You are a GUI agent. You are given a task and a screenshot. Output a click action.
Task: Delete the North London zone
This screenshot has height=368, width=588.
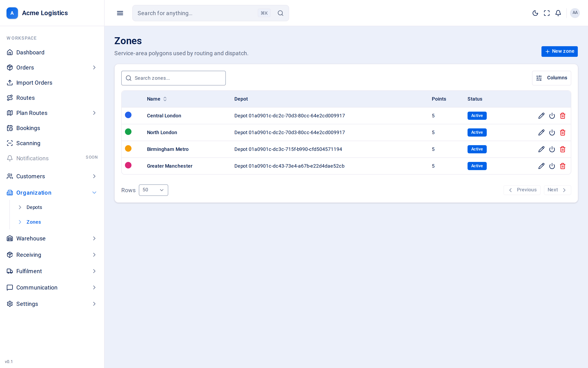562,132
